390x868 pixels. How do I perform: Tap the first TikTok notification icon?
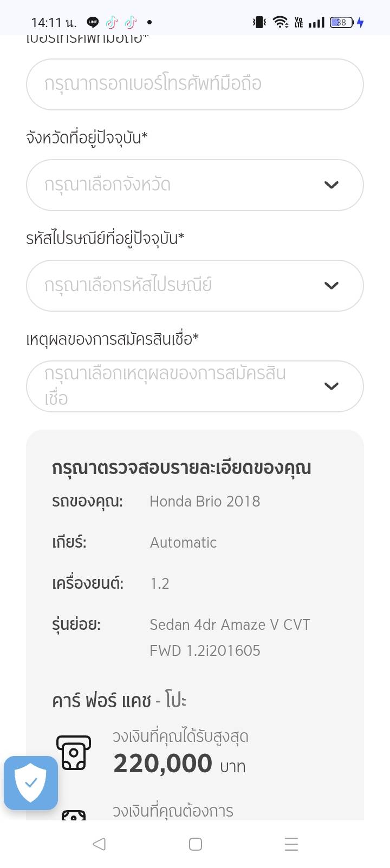tap(112, 22)
